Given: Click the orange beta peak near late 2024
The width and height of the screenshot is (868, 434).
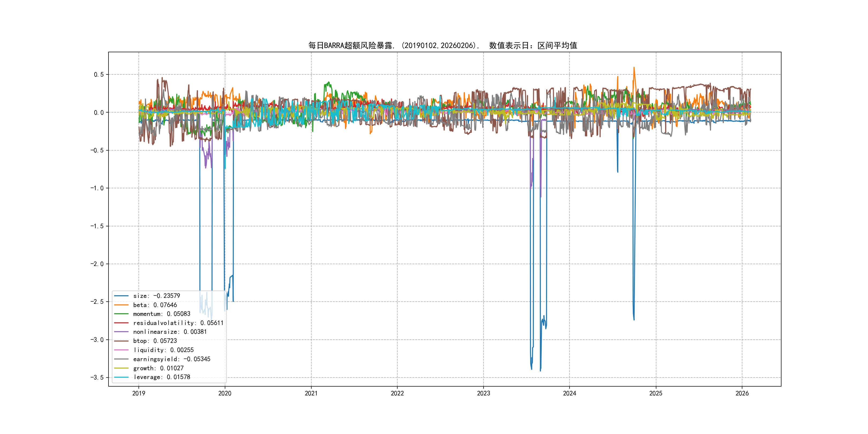Looking at the screenshot, I should pos(634,68).
